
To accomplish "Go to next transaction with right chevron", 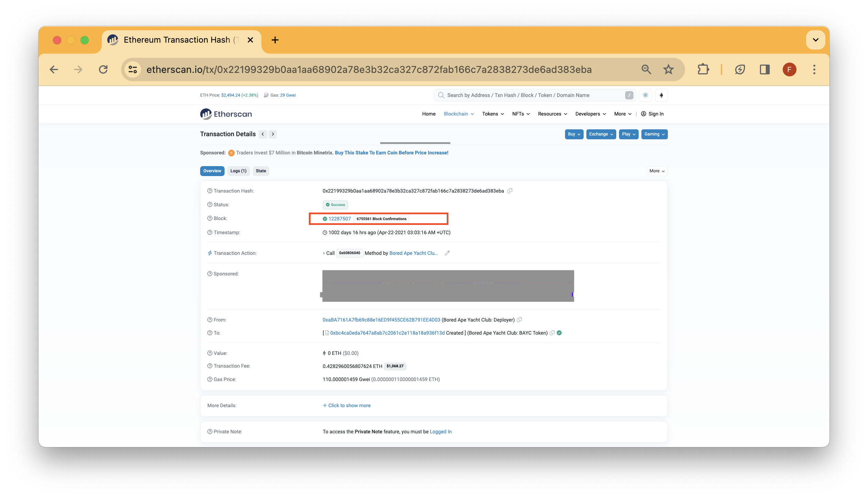I will [273, 134].
